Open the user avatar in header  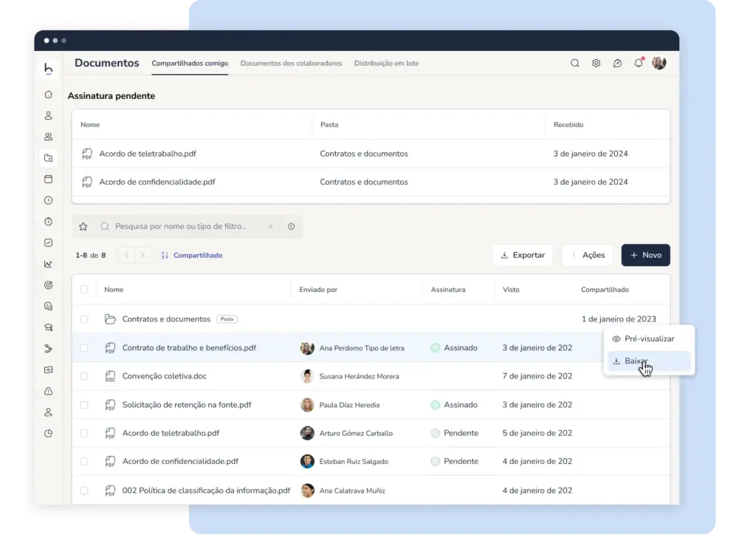tap(659, 63)
